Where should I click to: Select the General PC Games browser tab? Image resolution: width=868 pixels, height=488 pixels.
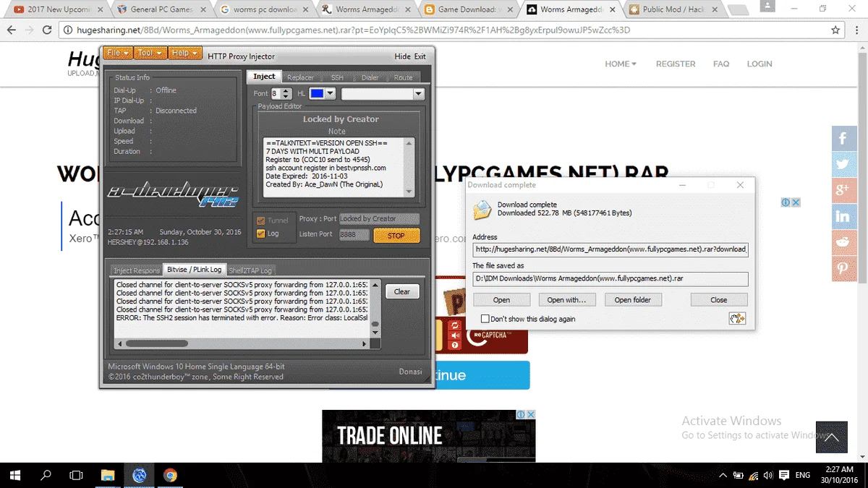pyautogui.click(x=161, y=9)
